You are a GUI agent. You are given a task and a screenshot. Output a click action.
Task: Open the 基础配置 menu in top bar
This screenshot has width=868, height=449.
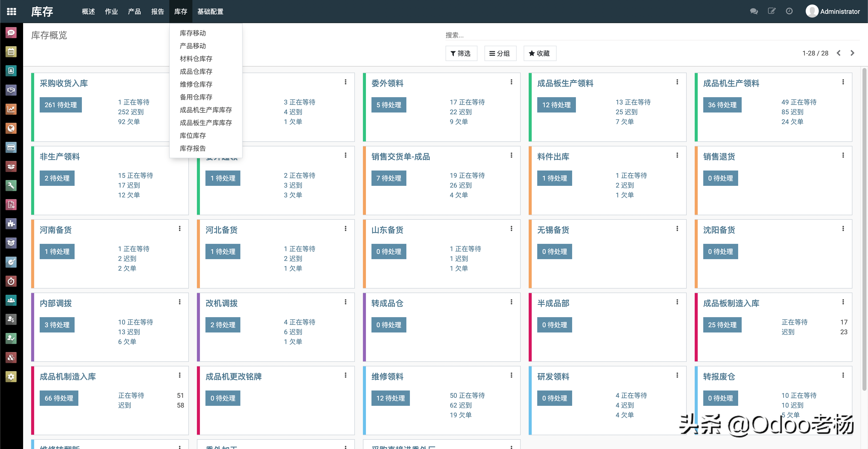coord(210,12)
